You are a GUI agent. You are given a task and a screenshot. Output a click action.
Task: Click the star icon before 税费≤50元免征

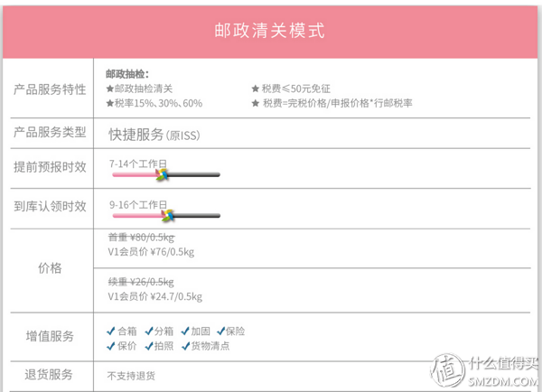(x=256, y=89)
